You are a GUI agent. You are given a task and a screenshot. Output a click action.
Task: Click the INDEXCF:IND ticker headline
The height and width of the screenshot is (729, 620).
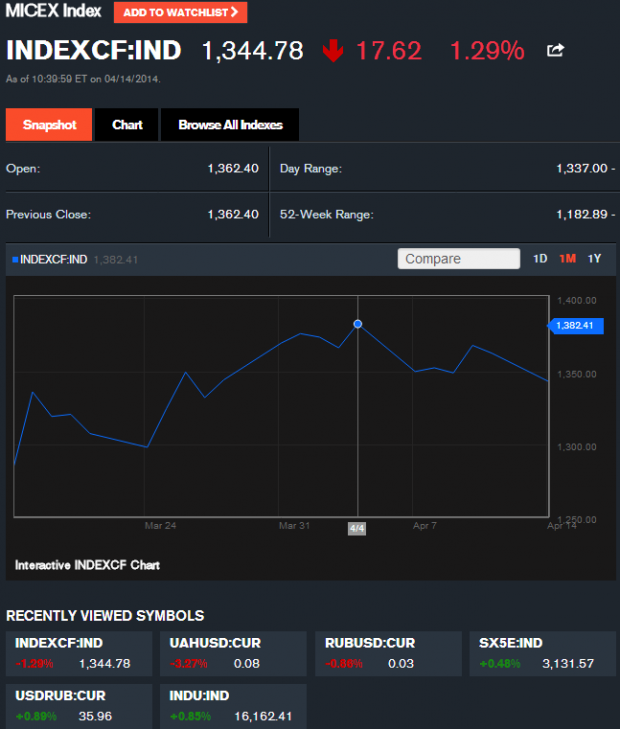(x=93, y=50)
